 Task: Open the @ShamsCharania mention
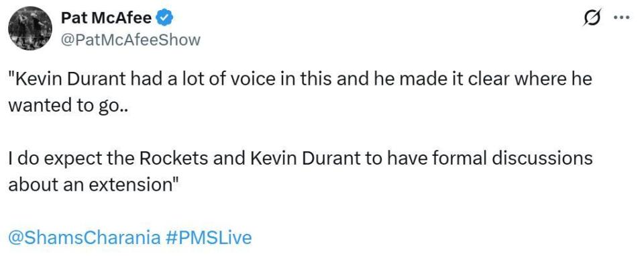click(85, 237)
